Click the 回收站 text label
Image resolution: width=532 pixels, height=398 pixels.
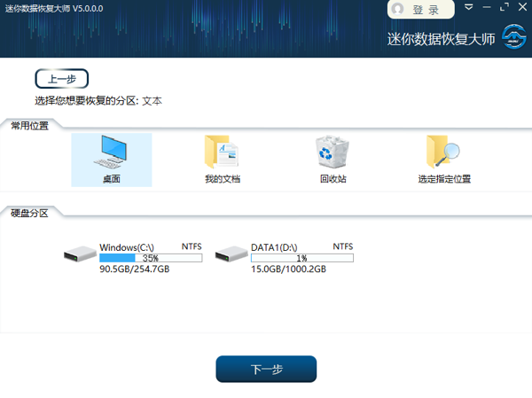332,179
